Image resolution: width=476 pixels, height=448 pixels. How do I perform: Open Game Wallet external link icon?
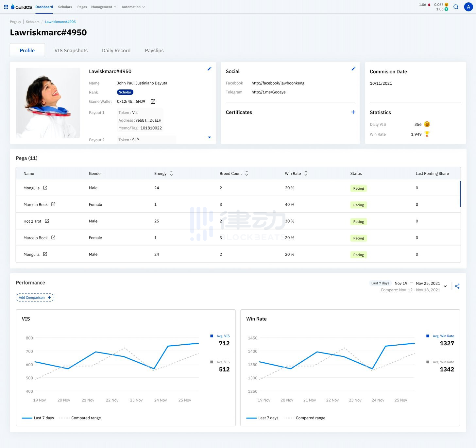tap(153, 102)
